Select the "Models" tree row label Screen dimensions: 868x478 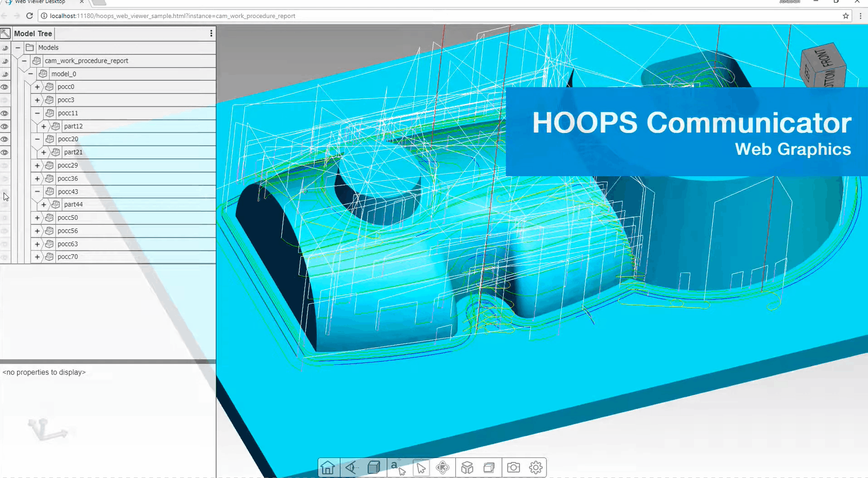48,47
